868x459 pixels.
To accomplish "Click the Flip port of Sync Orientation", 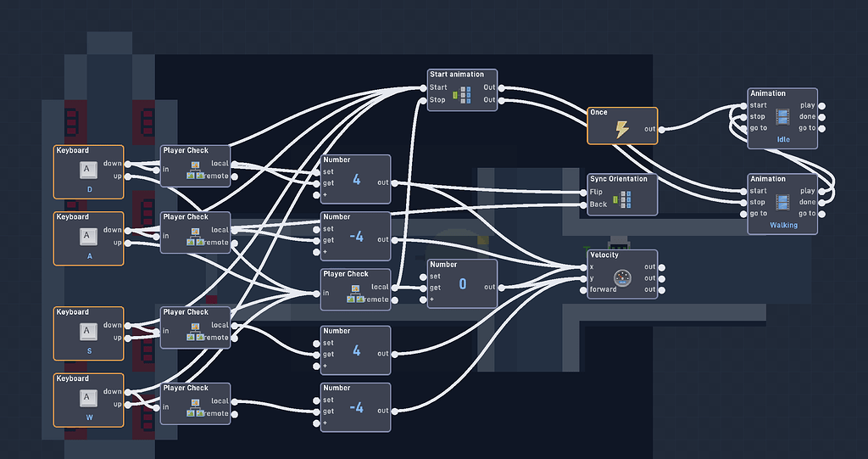I will pyautogui.click(x=583, y=193).
